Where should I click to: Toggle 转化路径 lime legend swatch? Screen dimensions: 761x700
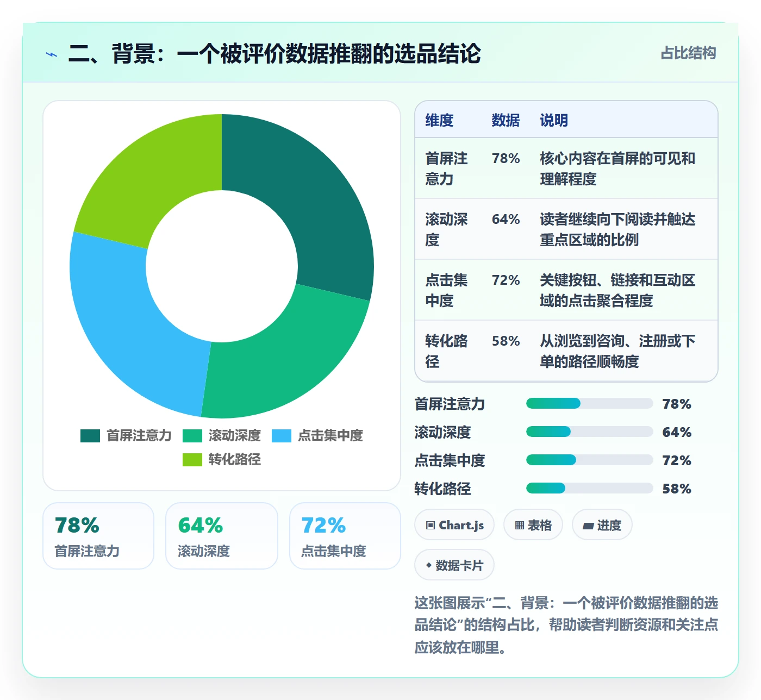coord(192,460)
